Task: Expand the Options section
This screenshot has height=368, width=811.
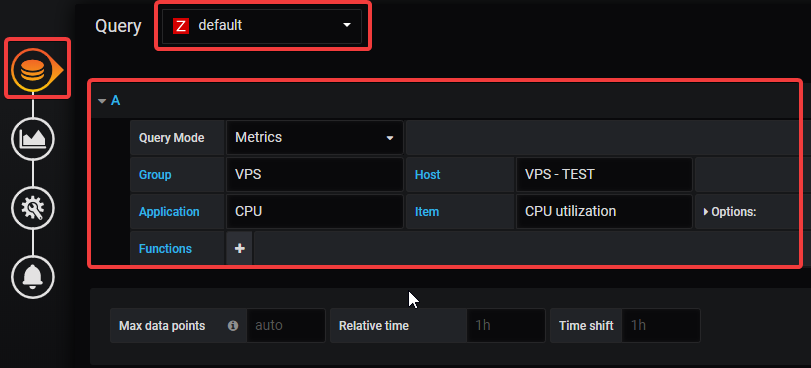Action: click(730, 212)
